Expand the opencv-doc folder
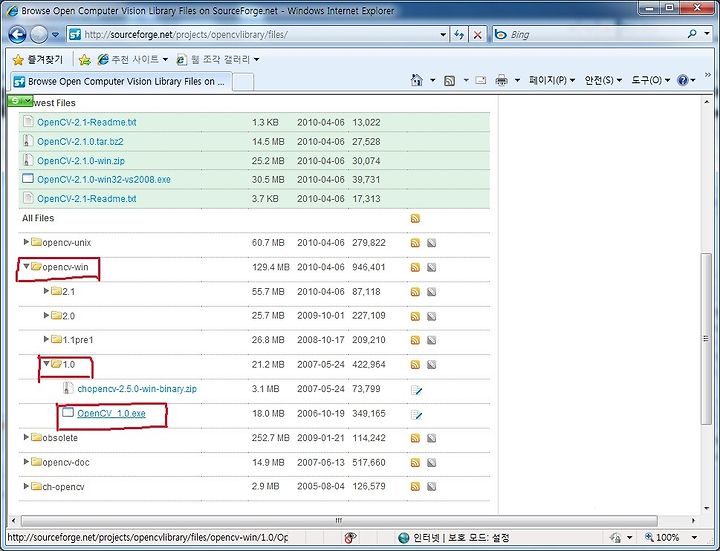Screen dimensions: 720x551 point(26,461)
